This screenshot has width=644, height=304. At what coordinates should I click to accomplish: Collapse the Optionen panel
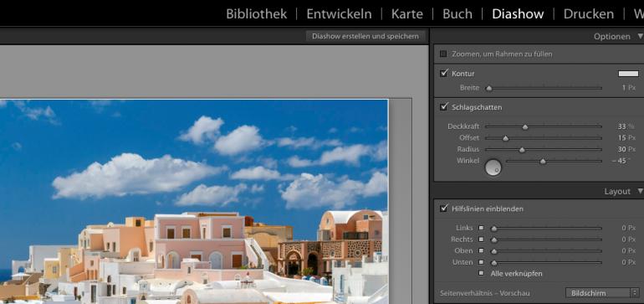click(640, 36)
